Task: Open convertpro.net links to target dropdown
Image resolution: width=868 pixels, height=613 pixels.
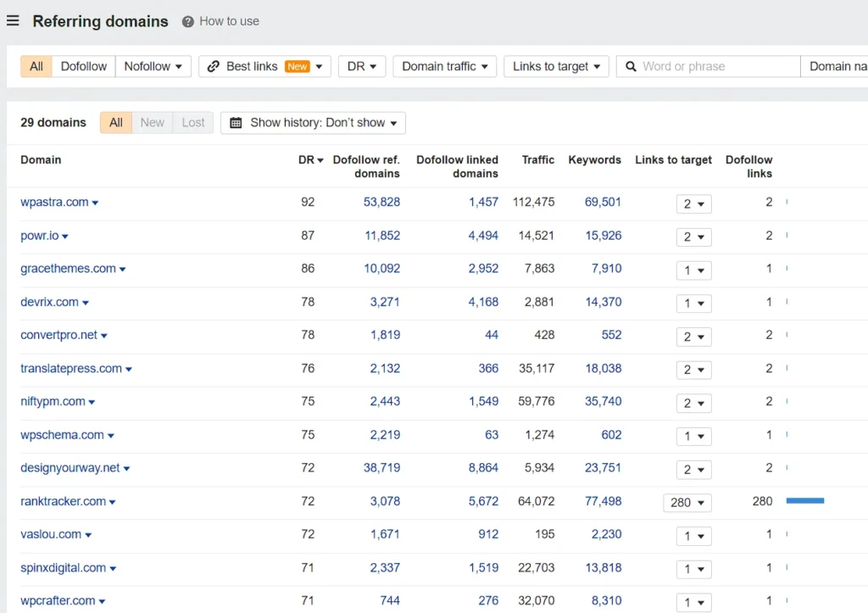Action: tap(693, 337)
